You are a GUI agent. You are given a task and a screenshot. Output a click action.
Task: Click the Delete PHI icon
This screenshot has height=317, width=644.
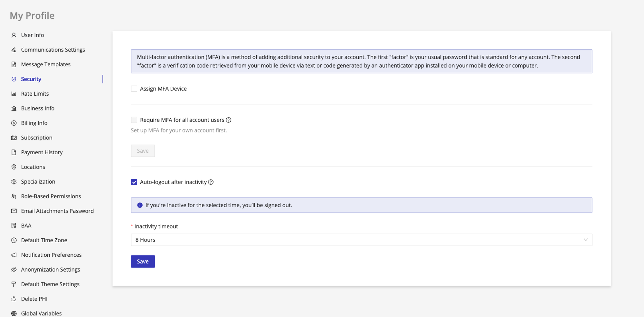pos(14,299)
